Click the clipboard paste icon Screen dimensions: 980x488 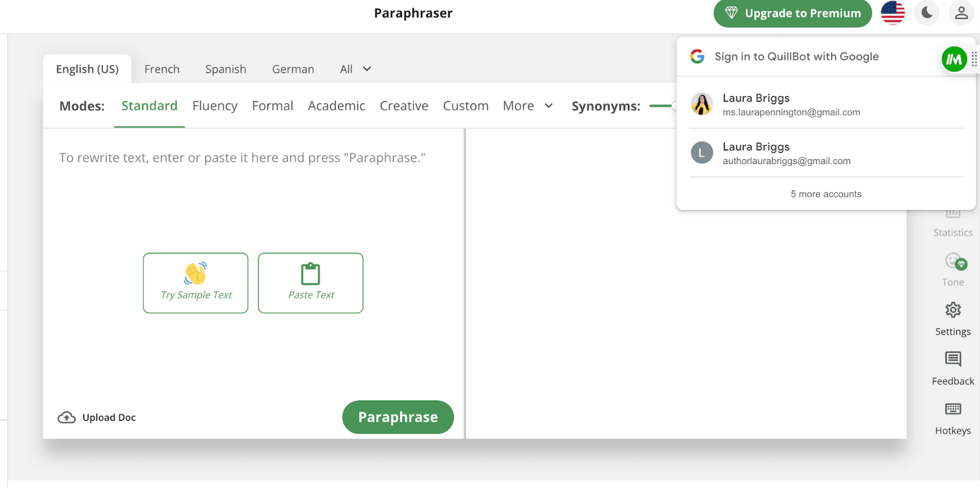tap(311, 274)
